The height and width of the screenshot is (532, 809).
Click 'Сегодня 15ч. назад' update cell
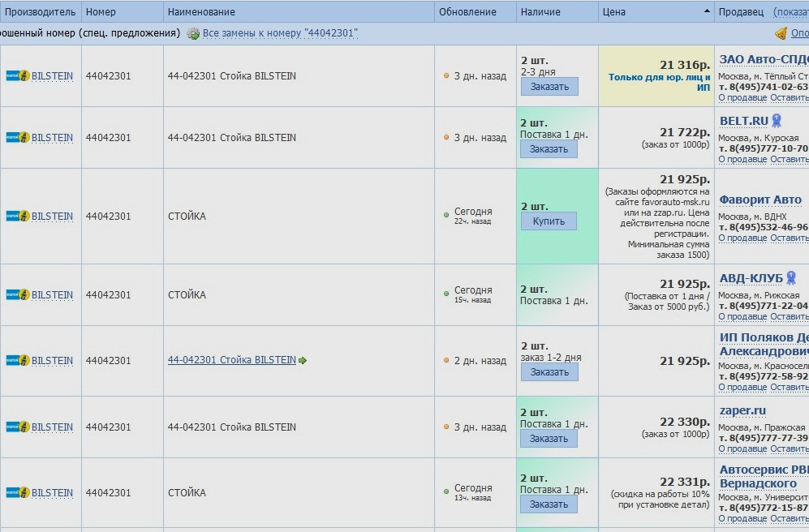pos(474,294)
